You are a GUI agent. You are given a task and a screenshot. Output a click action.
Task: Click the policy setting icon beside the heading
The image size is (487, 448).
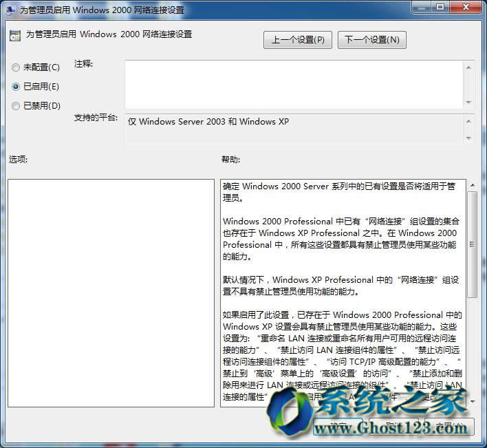point(15,35)
